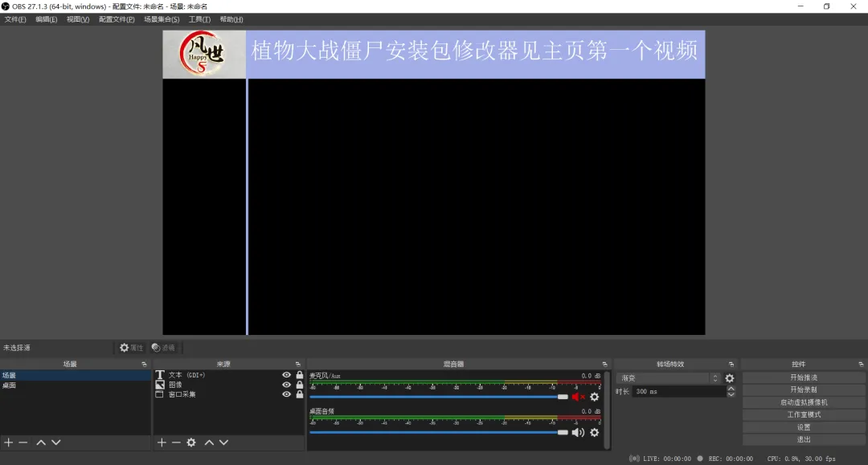Remove selected source with minus icon

pos(176,443)
